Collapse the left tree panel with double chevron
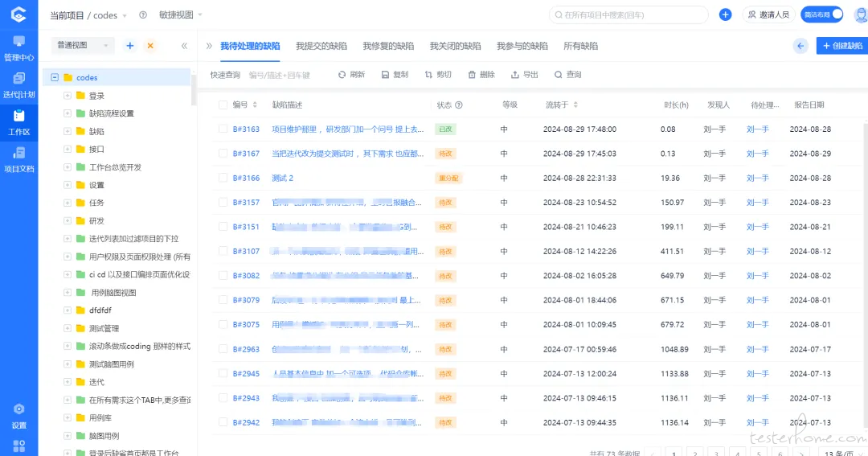 click(x=184, y=45)
